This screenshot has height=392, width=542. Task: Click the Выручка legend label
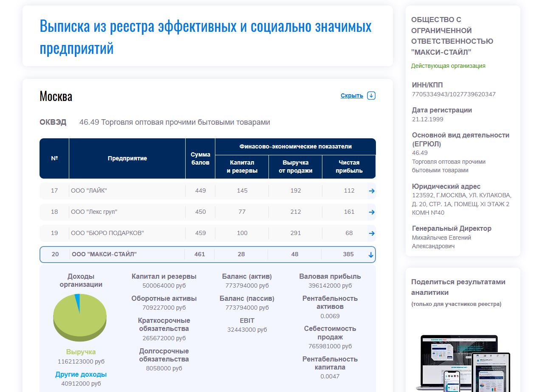(x=81, y=352)
